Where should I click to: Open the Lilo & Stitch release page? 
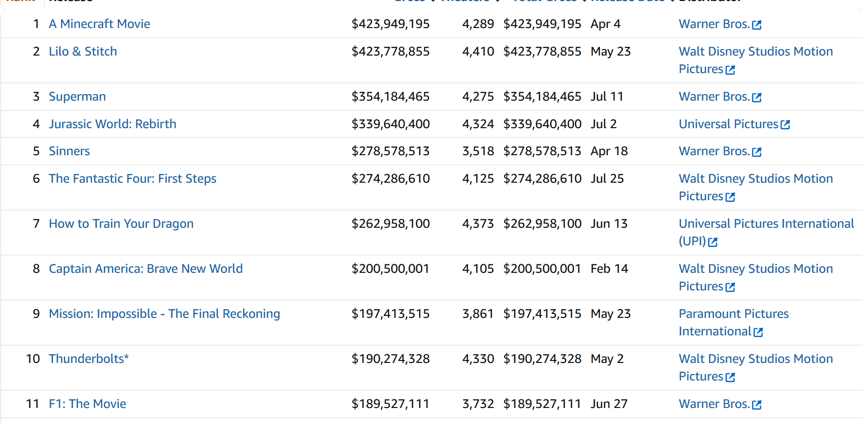(x=83, y=52)
